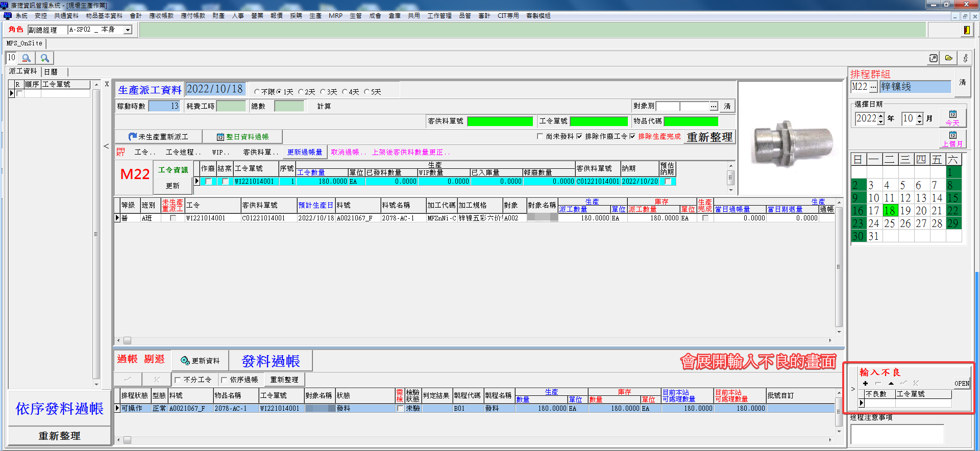The image size is (980, 451).
Task: Open the 生產 menu
Action: pos(315,16)
